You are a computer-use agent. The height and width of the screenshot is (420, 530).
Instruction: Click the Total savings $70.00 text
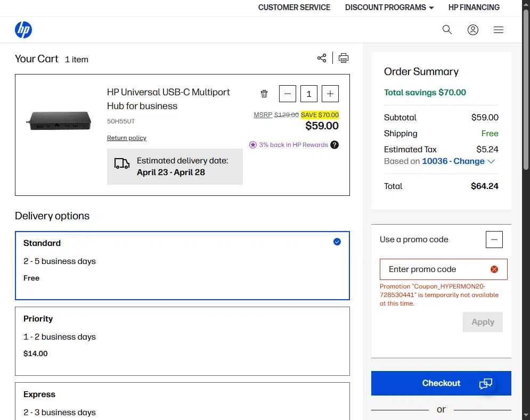425,92
